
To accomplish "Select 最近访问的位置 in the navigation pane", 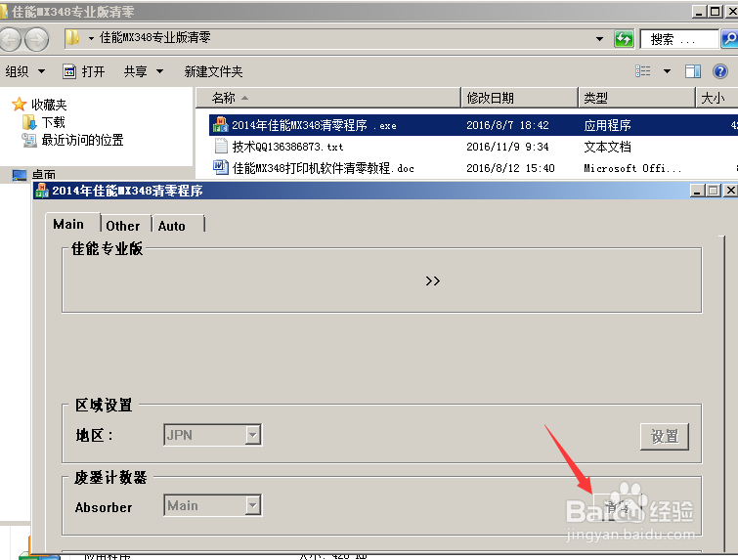I will tap(82, 140).
